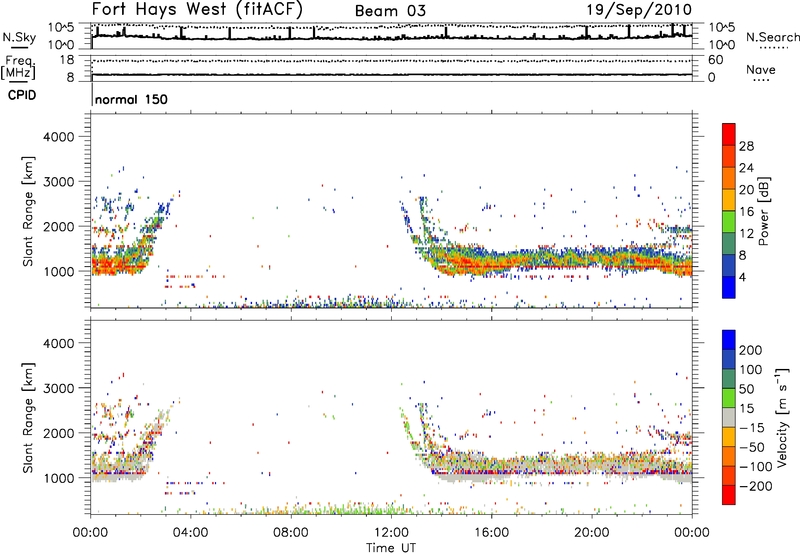Click the "2000" tick on the velocity panel

[59, 433]
